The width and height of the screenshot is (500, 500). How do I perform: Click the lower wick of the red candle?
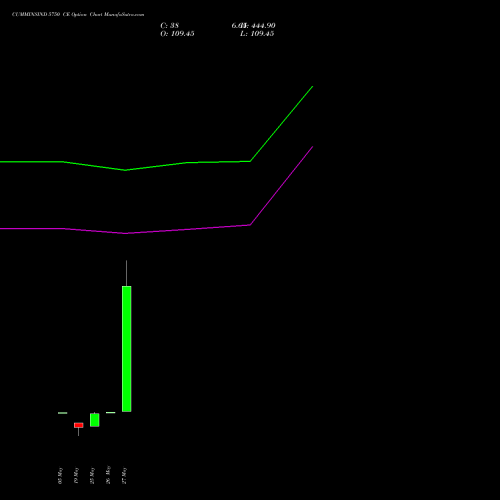pos(78,432)
